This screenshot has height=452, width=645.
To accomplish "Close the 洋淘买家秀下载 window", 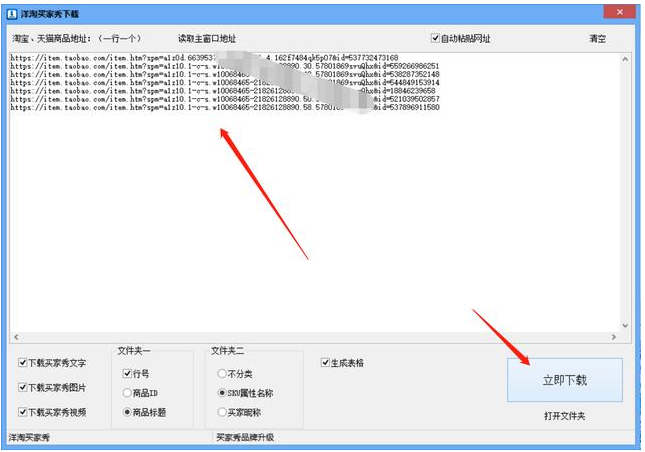I will pos(619,12).
